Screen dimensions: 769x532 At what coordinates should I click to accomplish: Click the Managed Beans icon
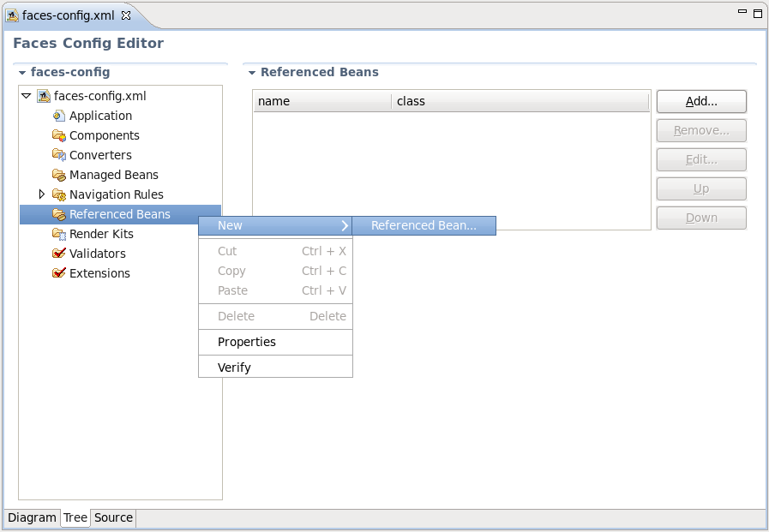[x=59, y=175]
